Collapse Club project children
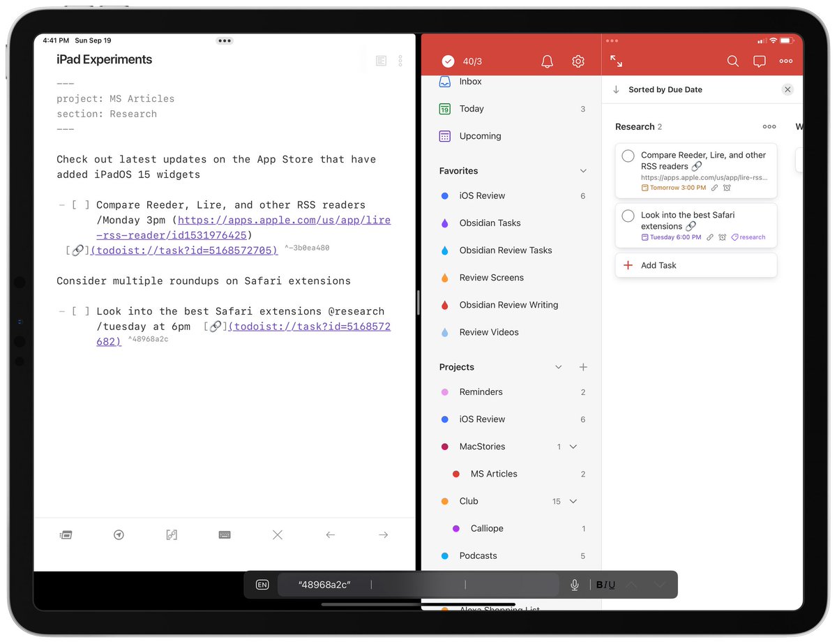837x644 pixels. pyautogui.click(x=573, y=501)
